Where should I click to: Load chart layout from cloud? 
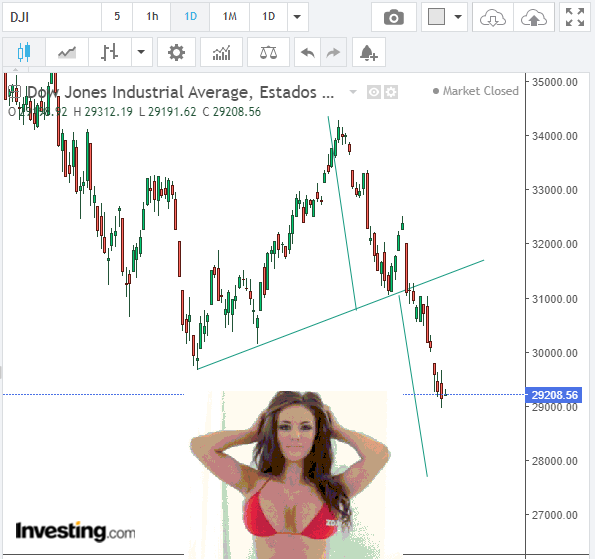(493, 17)
